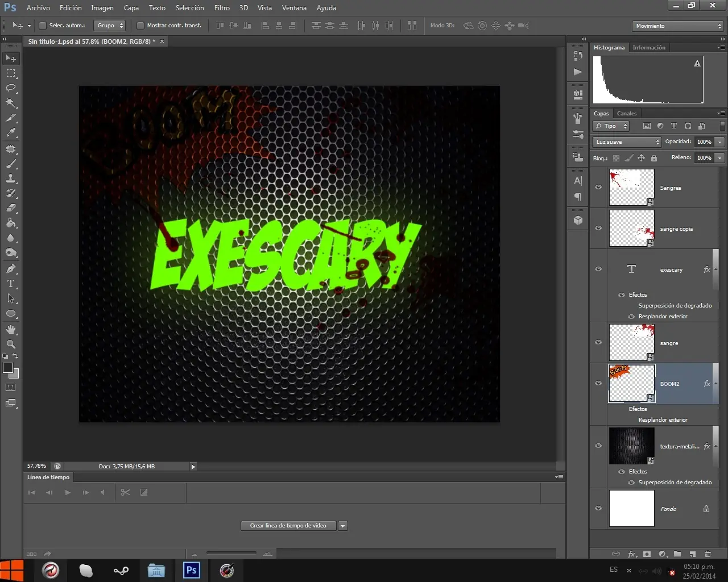Play the timeline
The width and height of the screenshot is (728, 582).
(x=68, y=493)
